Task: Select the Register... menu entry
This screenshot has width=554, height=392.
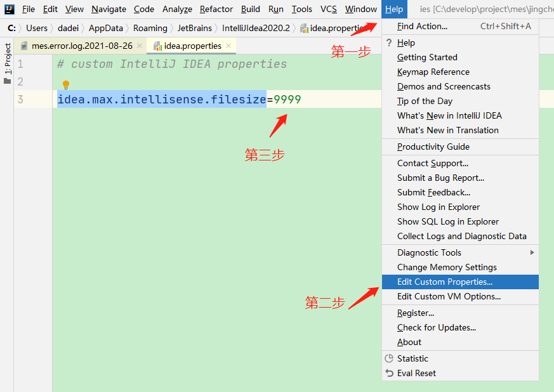Action: pos(460,313)
